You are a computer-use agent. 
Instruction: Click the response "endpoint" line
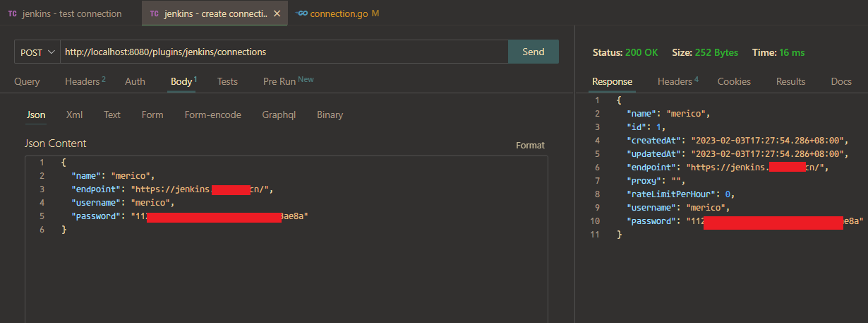click(x=727, y=167)
